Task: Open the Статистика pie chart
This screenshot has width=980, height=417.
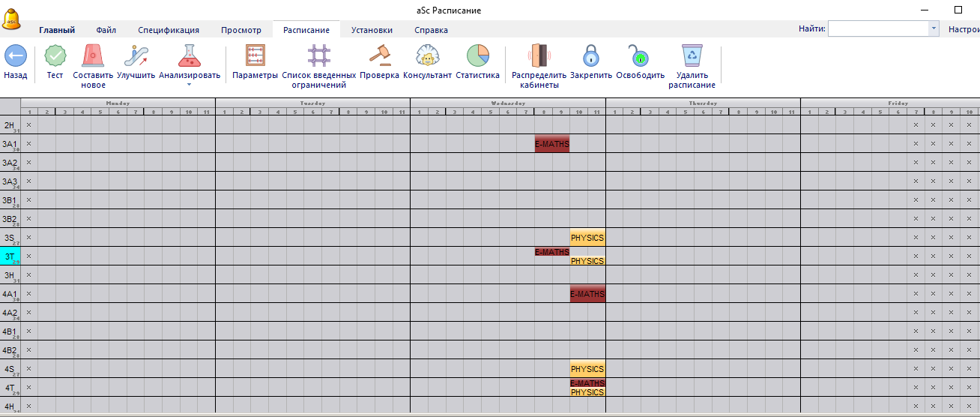Action: (477, 56)
